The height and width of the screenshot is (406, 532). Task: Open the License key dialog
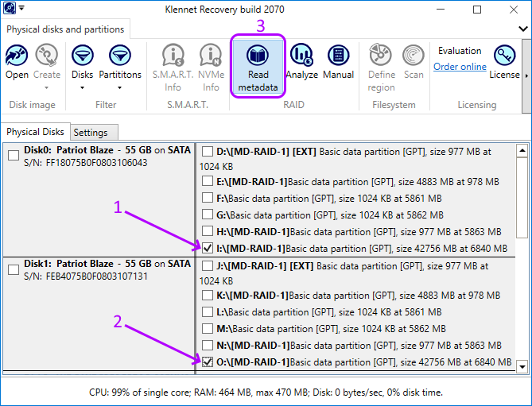[504, 62]
